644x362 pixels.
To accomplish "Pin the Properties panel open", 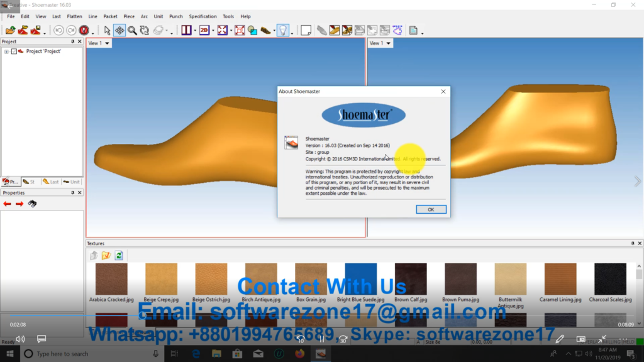I will pyautogui.click(x=72, y=192).
